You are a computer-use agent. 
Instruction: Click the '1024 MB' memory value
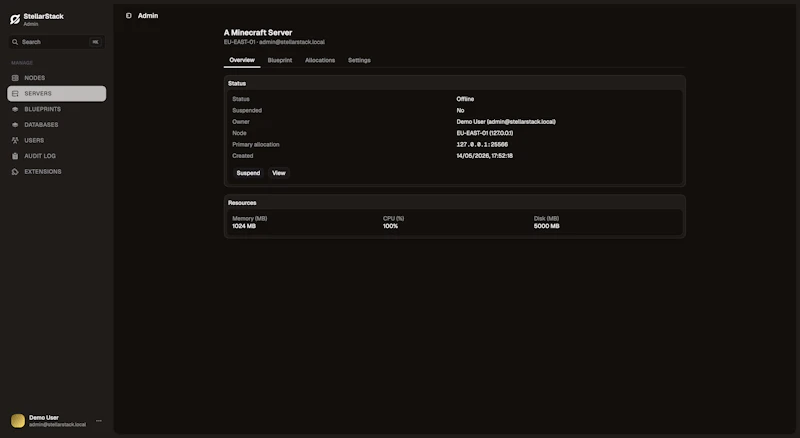point(244,226)
